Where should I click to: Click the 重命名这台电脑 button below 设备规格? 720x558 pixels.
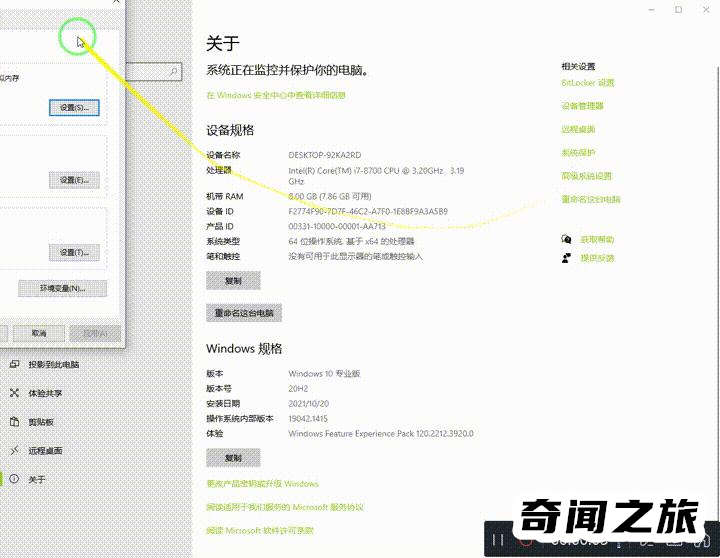[x=244, y=313]
